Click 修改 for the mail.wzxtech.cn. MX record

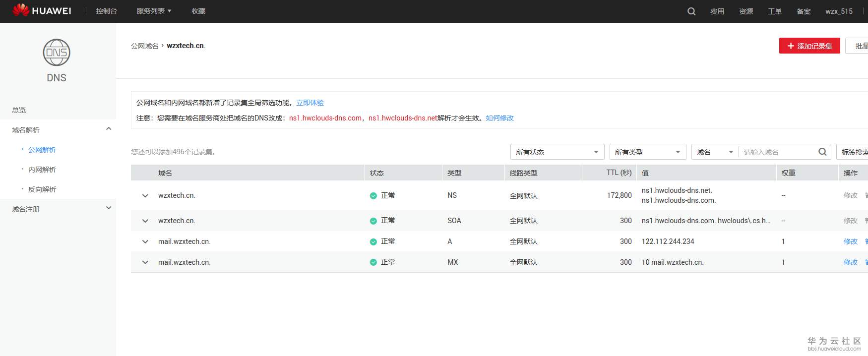point(851,262)
